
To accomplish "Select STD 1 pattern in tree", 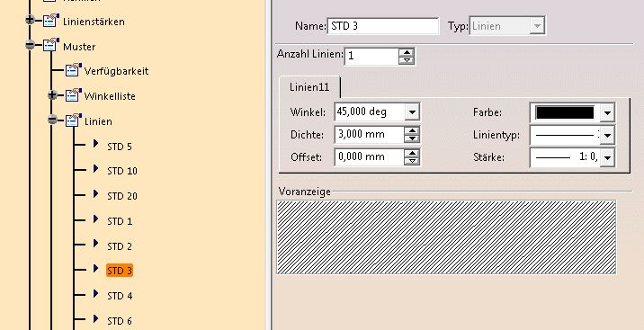I will click(x=120, y=221).
